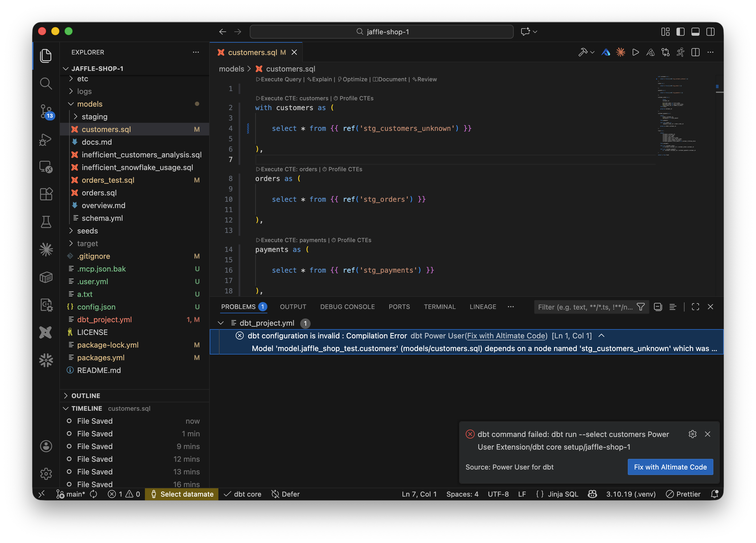
Task: Open notifications bell in status bar
Action: (x=714, y=494)
